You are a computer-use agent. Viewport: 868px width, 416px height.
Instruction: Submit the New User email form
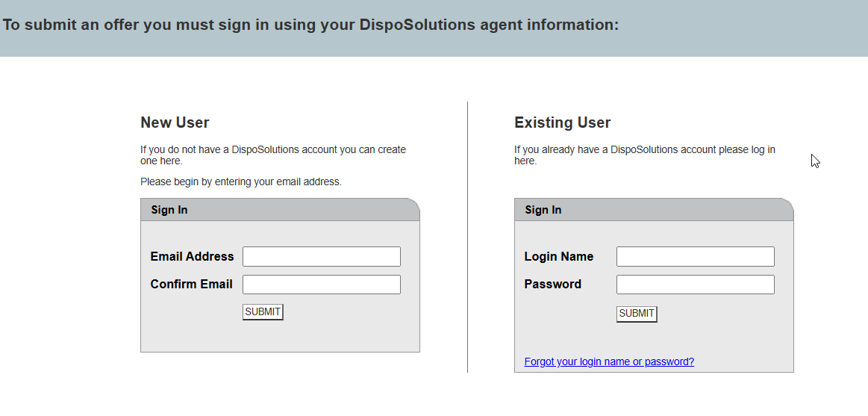coord(263,312)
